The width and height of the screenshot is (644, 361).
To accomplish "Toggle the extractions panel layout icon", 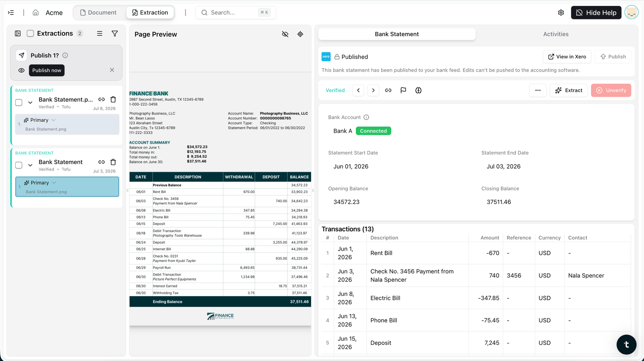I will point(18,33).
